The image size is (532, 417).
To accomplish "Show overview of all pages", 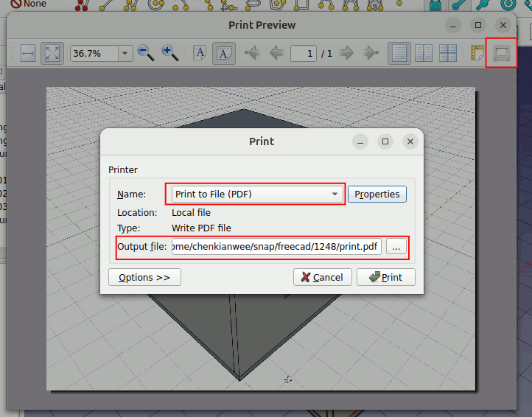I will [x=447, y=53].
